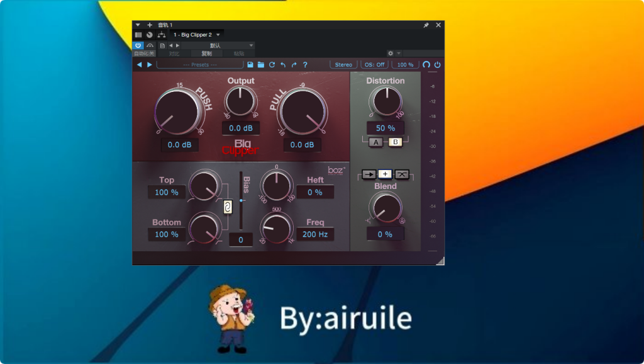This screenshot has width=644, height=364.
Task: Click the 复制 copy button
Action: pyautogui.click(x=206, y=54)
